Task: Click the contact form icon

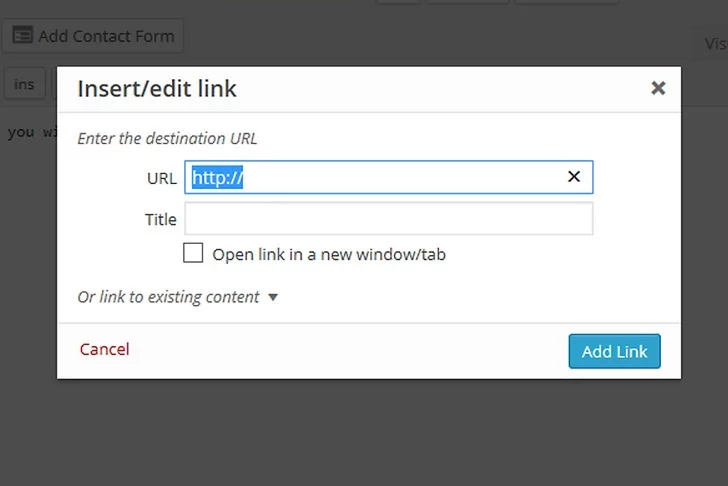Action: click(x=21, y=36)
